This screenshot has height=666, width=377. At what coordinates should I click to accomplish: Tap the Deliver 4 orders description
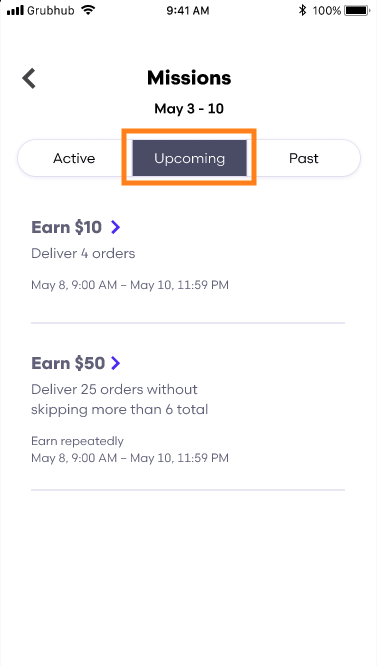click(x=83, y=254)
